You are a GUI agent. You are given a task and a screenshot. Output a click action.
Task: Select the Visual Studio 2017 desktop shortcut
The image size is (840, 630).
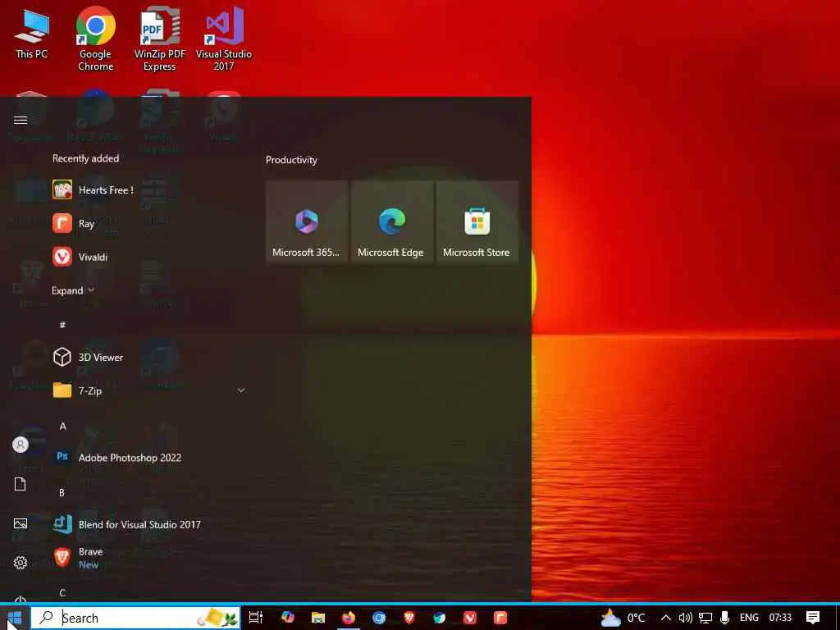[x=224, y=39]
